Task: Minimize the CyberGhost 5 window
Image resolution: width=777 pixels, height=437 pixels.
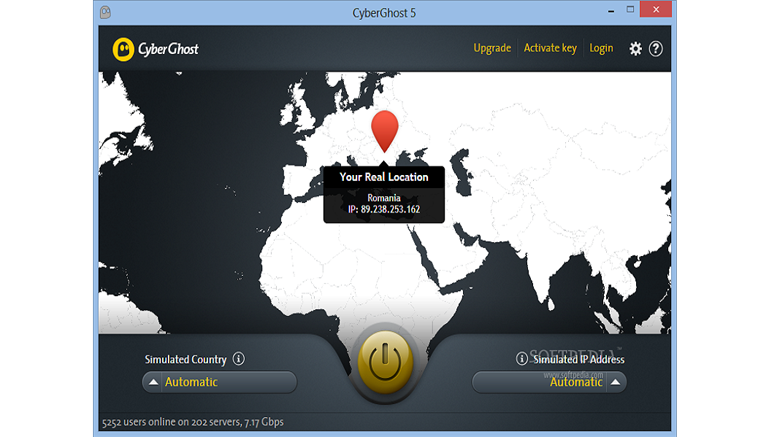Action: [x=611, y=10]
